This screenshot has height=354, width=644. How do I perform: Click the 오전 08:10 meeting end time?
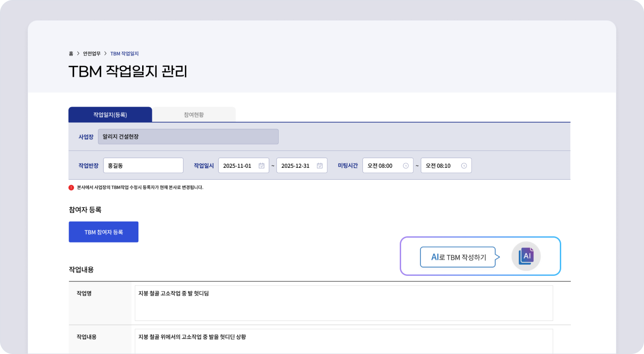click(x=438, y=166)
